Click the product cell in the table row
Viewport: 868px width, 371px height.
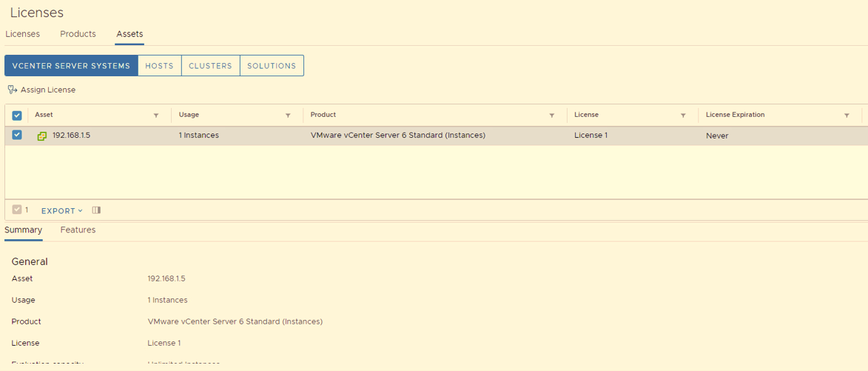[x=398, y=135]
